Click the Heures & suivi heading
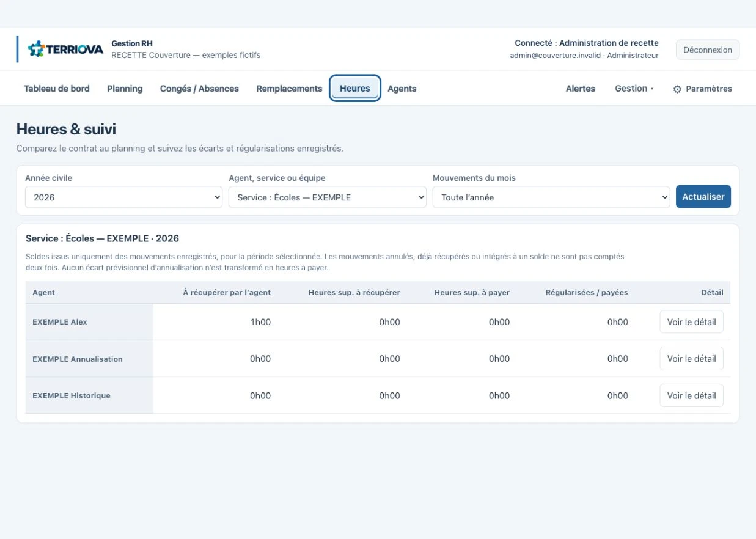Image resolution: width=756 pixels, height=539 pixels. 66,129
